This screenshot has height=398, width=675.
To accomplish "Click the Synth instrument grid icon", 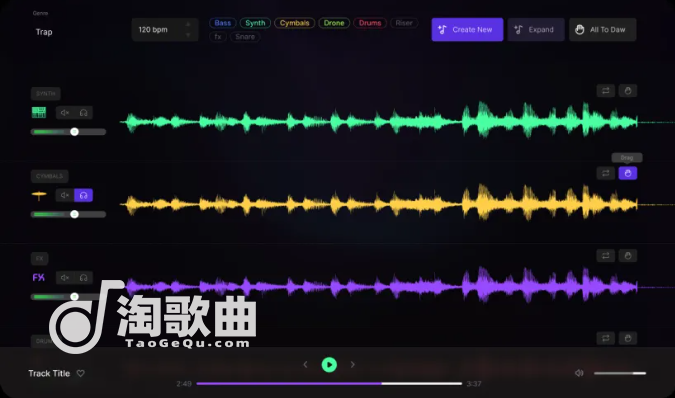I will point(39,112).
